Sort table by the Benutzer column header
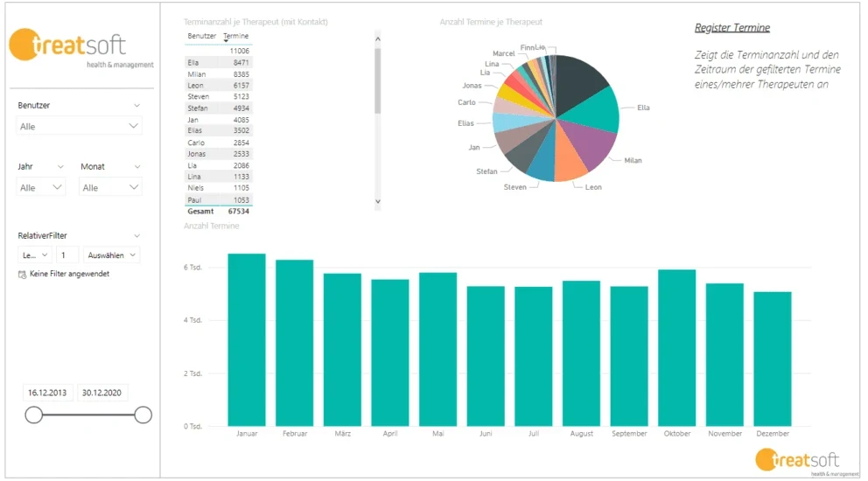The height and width of the screenshot is (481, 868). pos(201,36)
